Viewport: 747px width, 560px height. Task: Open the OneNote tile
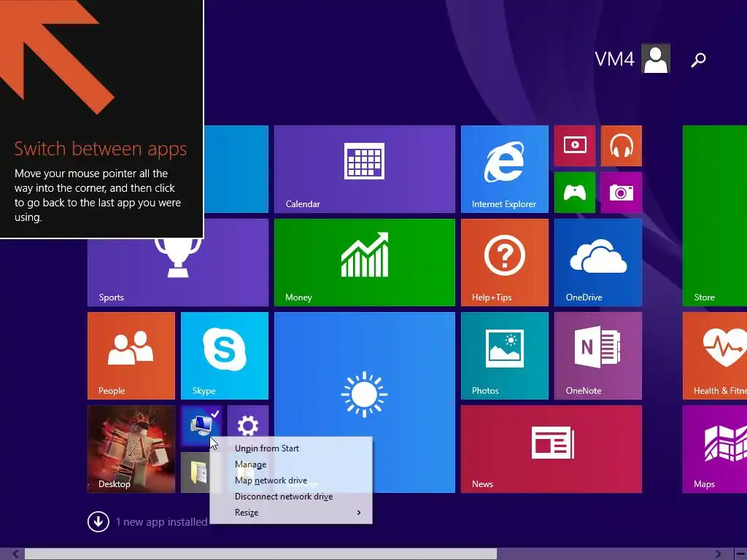tap(598, 356)
